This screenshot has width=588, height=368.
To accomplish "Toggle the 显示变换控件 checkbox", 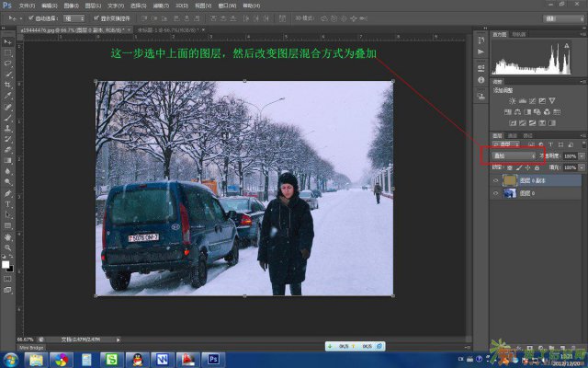I will (96, 17).
